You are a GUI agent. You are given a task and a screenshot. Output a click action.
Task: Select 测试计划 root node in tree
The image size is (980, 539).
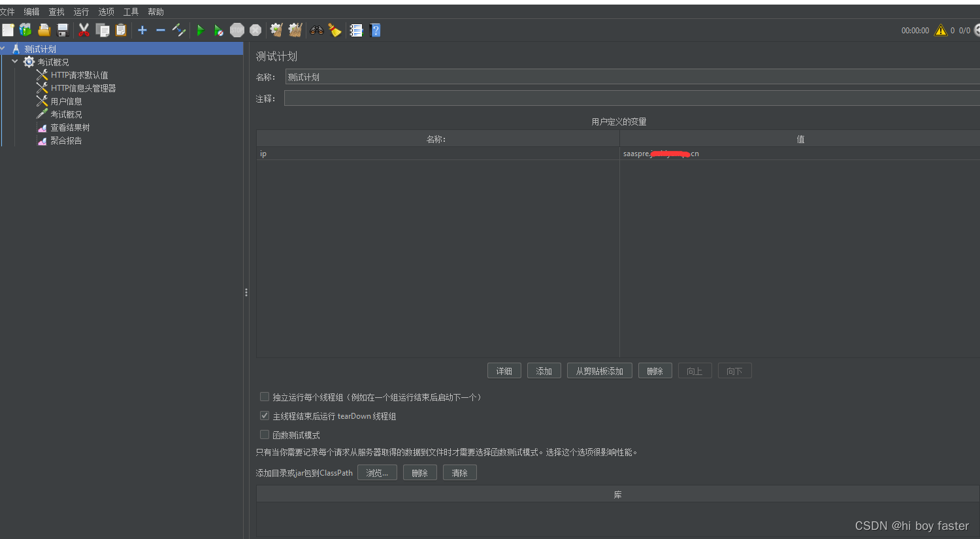click(x=40, y=49)
